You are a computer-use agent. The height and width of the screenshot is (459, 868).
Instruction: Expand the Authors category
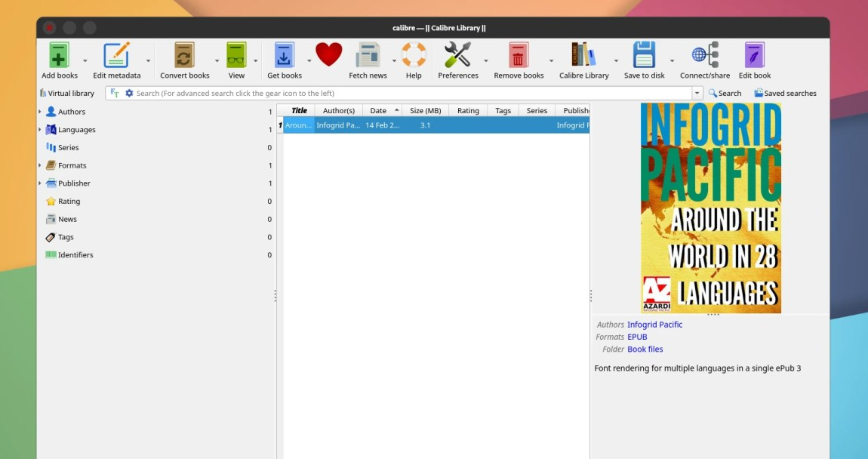tap(40, 112)
